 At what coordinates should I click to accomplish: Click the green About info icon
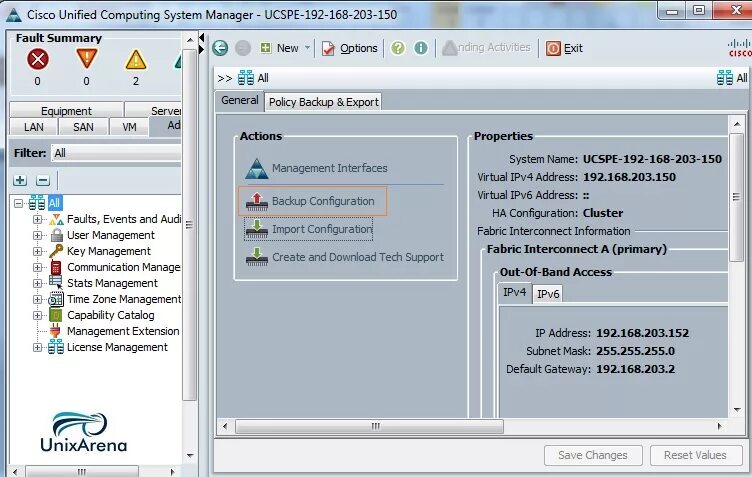(421, 48)
